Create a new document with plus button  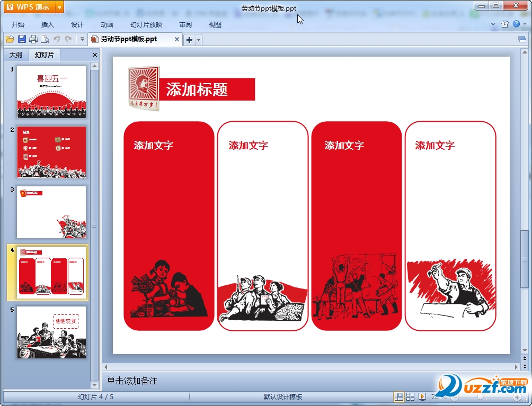tap(189, 40)
